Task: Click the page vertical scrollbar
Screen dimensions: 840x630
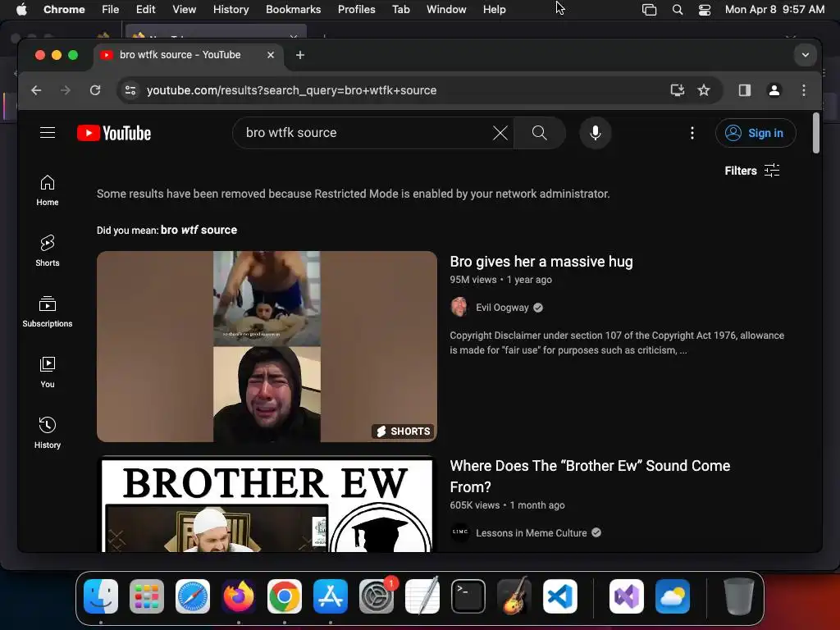Action: pyautogui.click(x=816, y=133)
